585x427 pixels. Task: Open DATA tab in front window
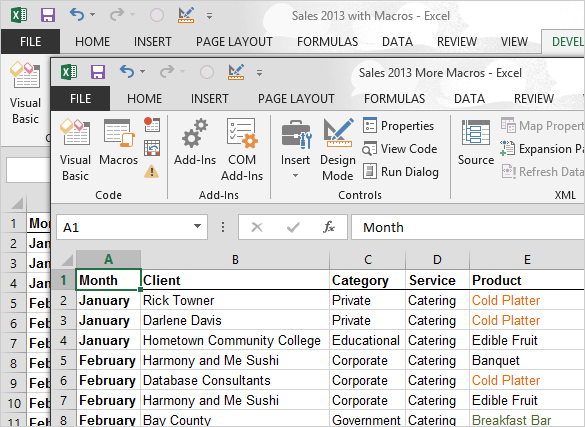(469, 98)
